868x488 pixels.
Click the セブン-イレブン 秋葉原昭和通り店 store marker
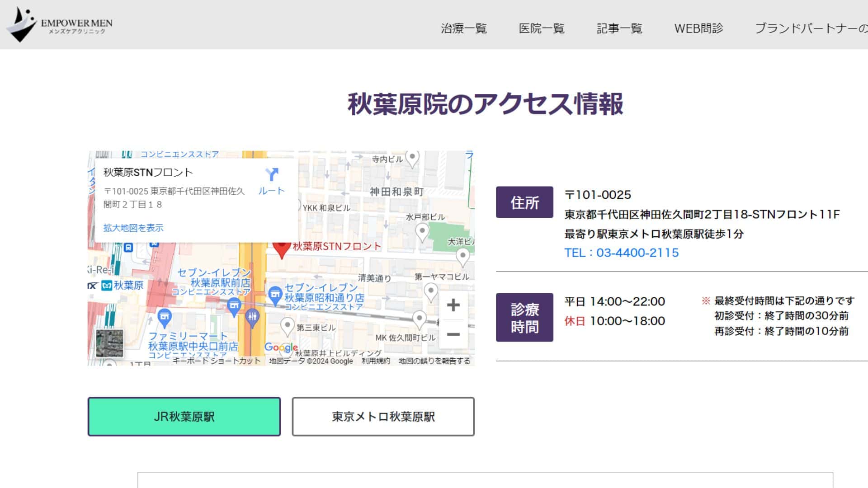point(275,296)
